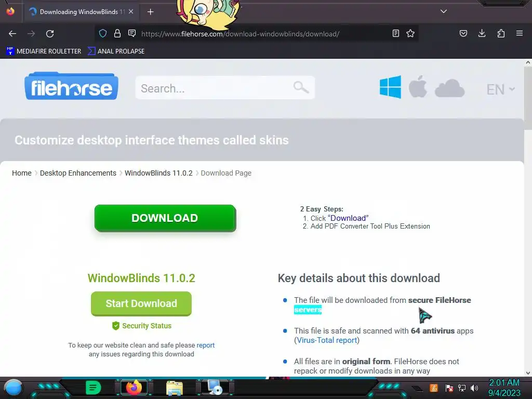Viewport: 532px width, 399px height.
Task: Open the extensions puzzle icon
Action: tap(501, 33)
